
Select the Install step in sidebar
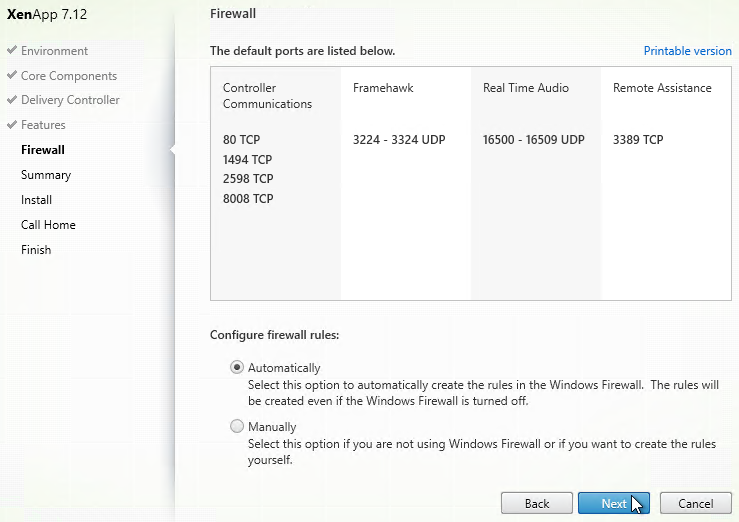(36, 200)
